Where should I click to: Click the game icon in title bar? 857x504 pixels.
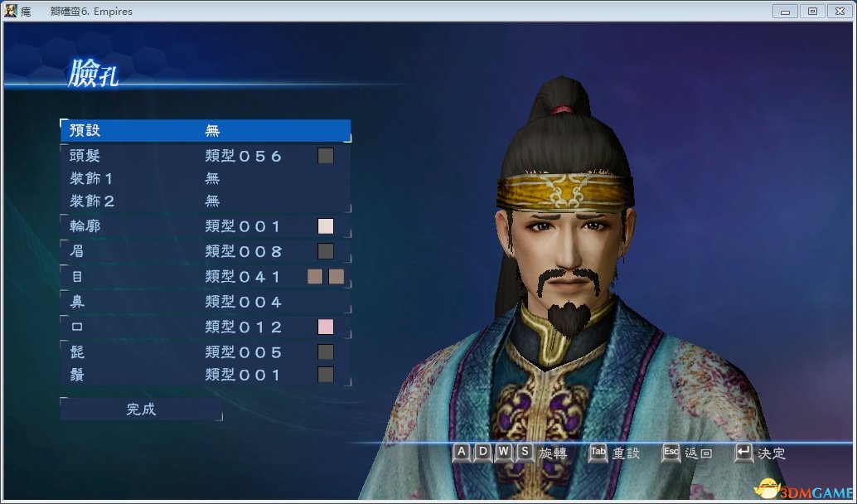[11, 11]
